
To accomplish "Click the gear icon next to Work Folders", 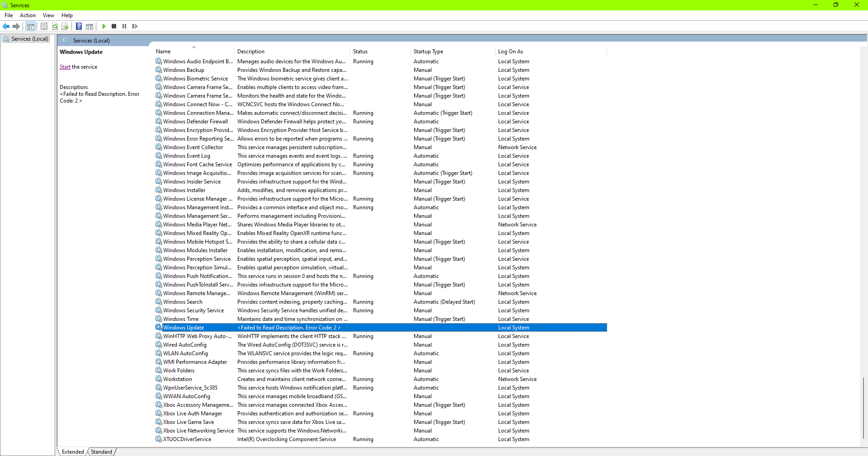I will coord(159,371).
